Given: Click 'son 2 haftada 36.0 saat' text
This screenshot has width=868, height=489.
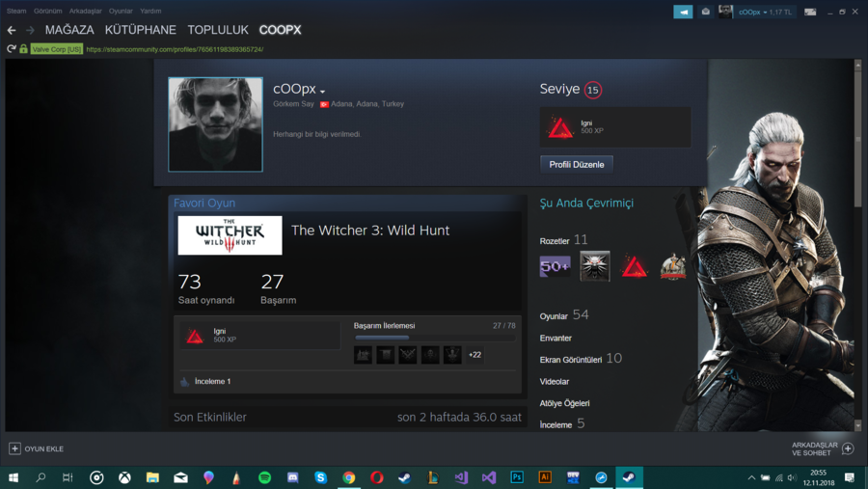Looking at the screenshot, I should tap(459, 418).
